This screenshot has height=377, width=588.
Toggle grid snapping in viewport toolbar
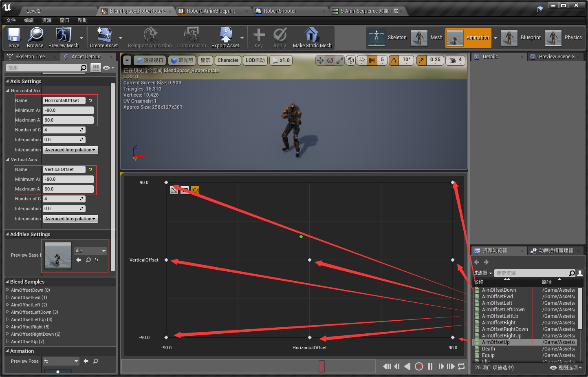(x=372, y=60)
